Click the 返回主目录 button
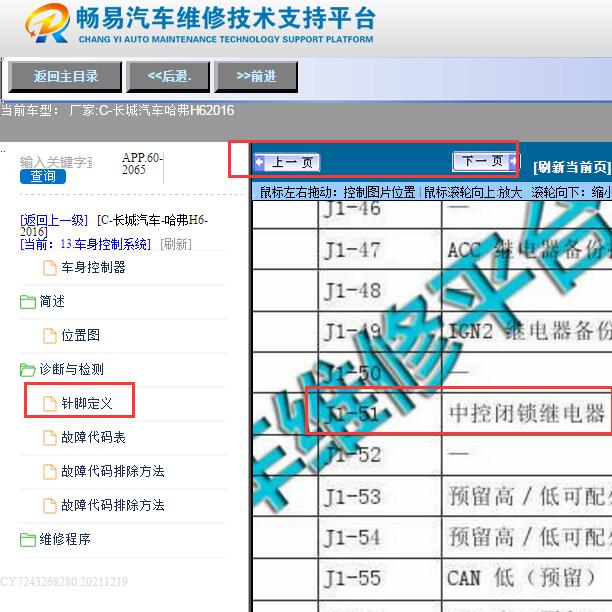Viewport: 612px width, 612px height. [65, 76]
